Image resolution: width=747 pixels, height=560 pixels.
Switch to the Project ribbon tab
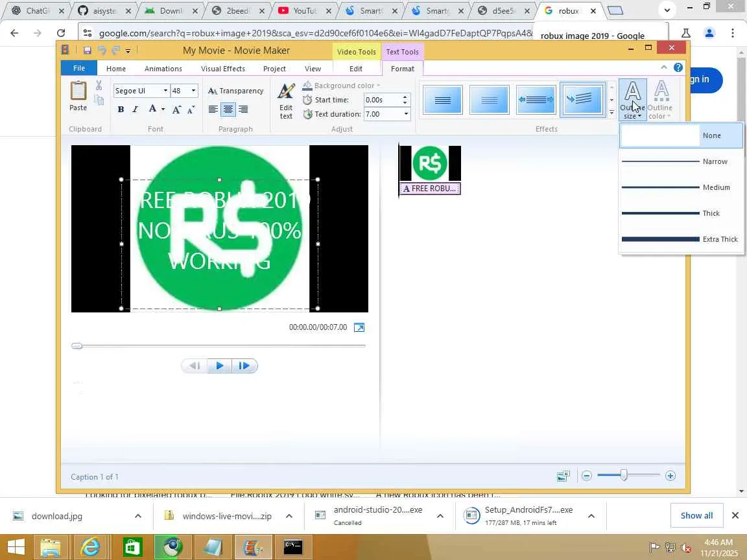(274, 69)
